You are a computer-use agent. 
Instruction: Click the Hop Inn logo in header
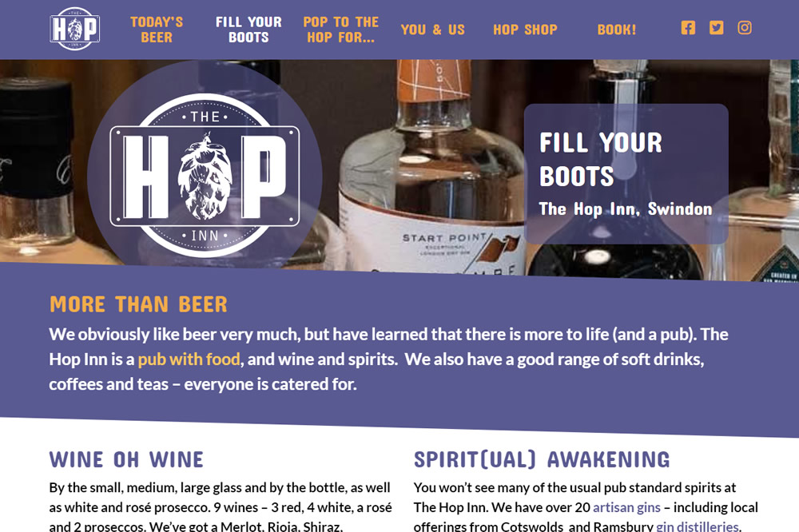(x=74, y=29)
